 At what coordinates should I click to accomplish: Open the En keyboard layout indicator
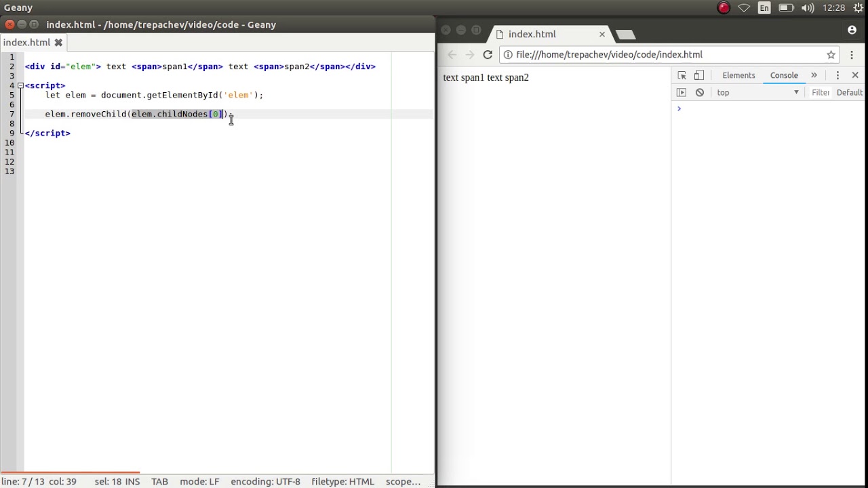[764, 8]
